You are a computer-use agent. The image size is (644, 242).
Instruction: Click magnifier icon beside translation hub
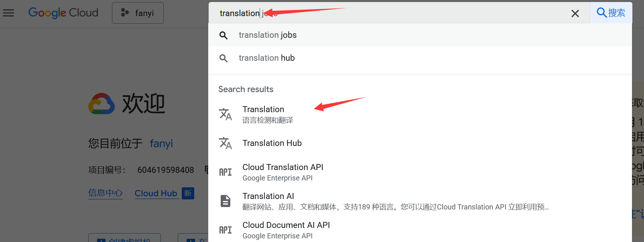tap(223, 58)
